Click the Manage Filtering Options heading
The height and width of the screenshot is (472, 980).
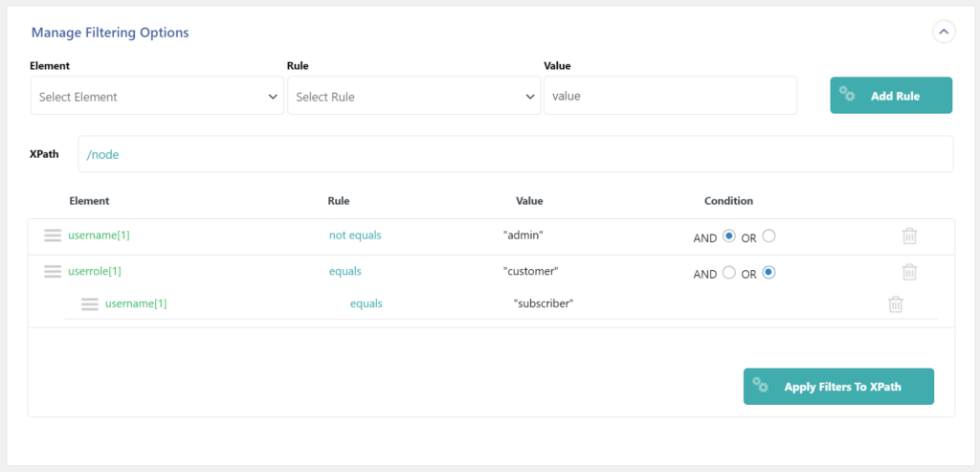point(110,33)
